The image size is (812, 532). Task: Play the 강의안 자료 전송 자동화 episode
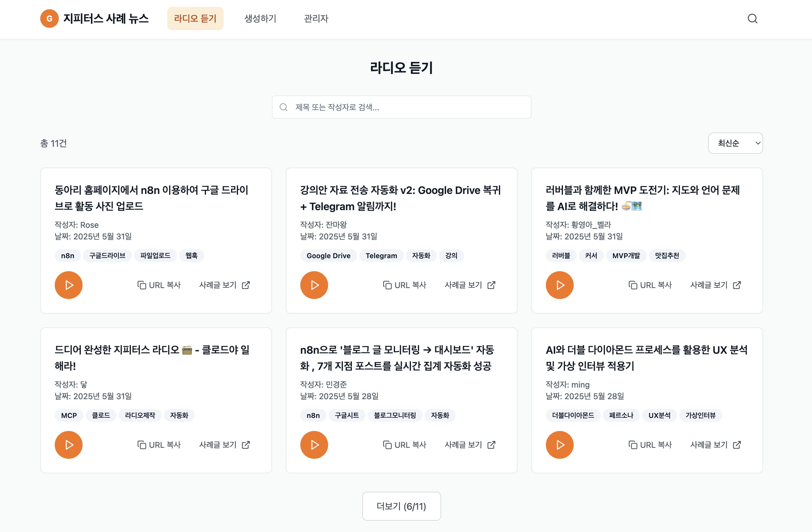[314, 285]
